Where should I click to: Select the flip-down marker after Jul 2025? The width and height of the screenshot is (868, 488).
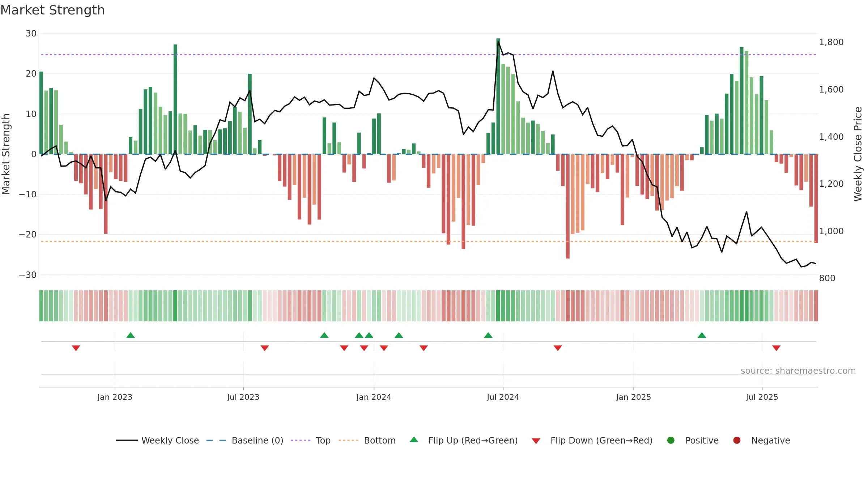click(776, 348)
